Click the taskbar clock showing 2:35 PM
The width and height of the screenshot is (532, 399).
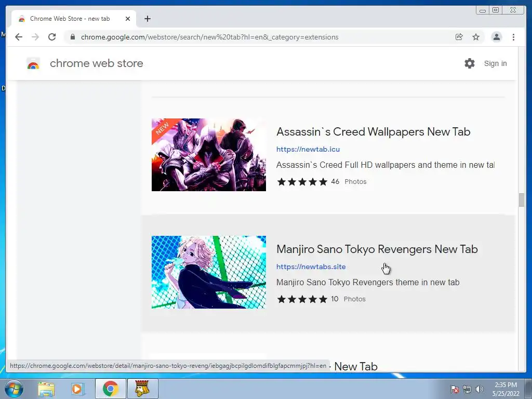tap(506, 389)
